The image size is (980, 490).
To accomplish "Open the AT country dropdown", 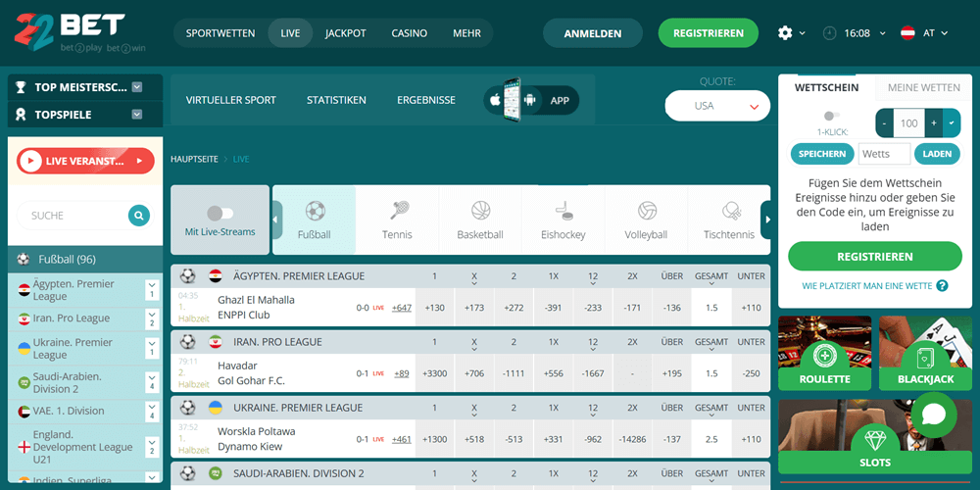I will [945, 33].
